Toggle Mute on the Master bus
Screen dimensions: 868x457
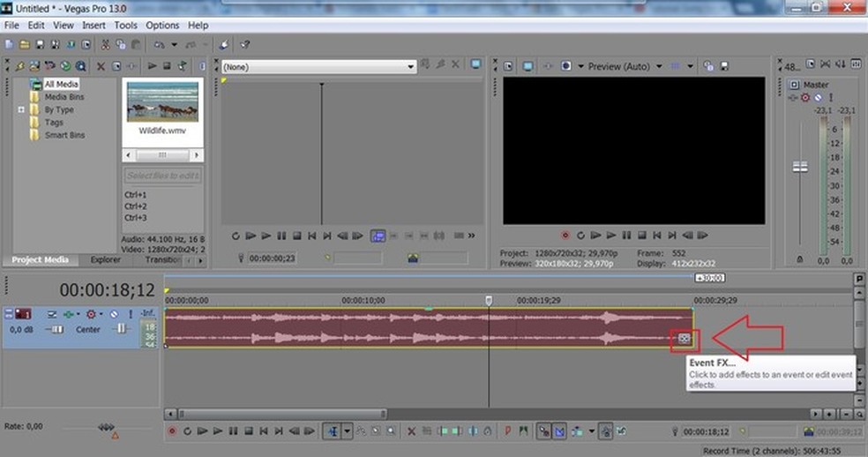tap(818, 97)
